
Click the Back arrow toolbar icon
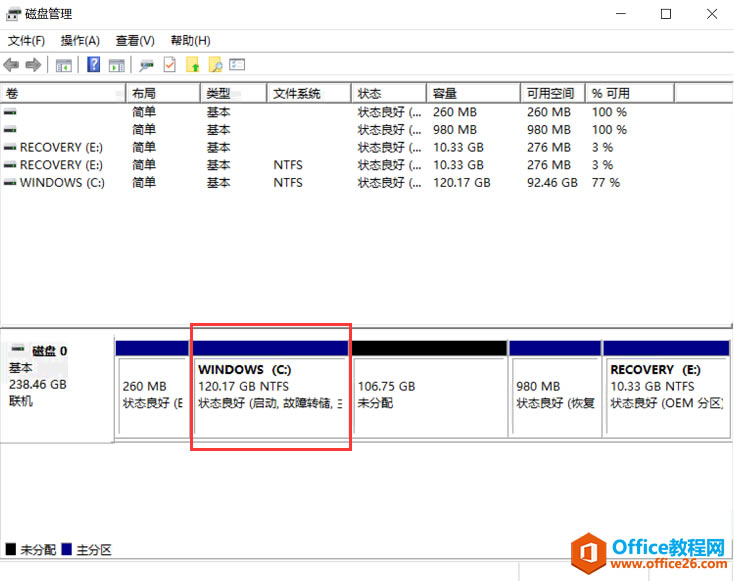point(11,65)
